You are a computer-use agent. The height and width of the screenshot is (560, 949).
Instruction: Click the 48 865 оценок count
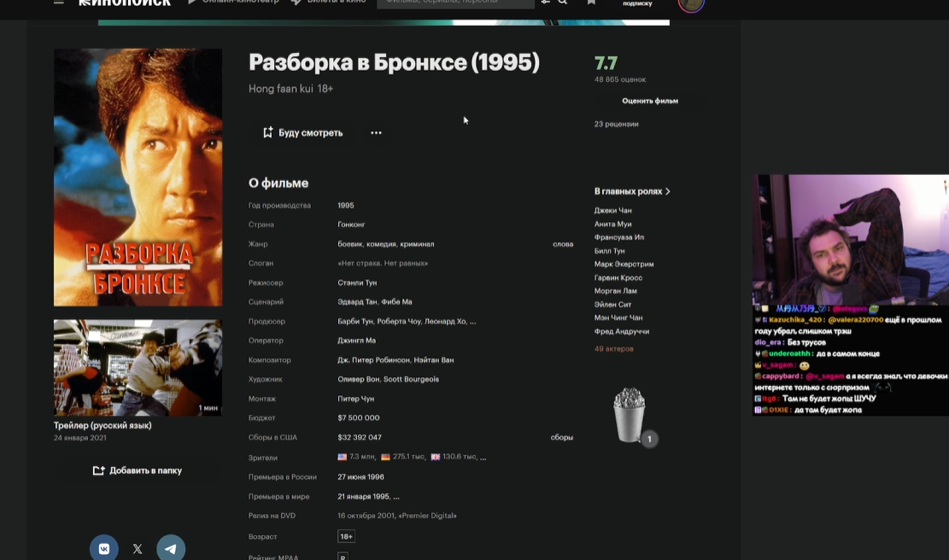[x=620, y=79]
